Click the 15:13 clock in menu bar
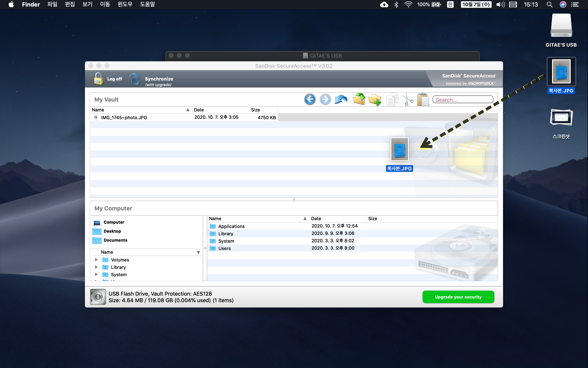The image size is (588, 368). tap(531, 4)
